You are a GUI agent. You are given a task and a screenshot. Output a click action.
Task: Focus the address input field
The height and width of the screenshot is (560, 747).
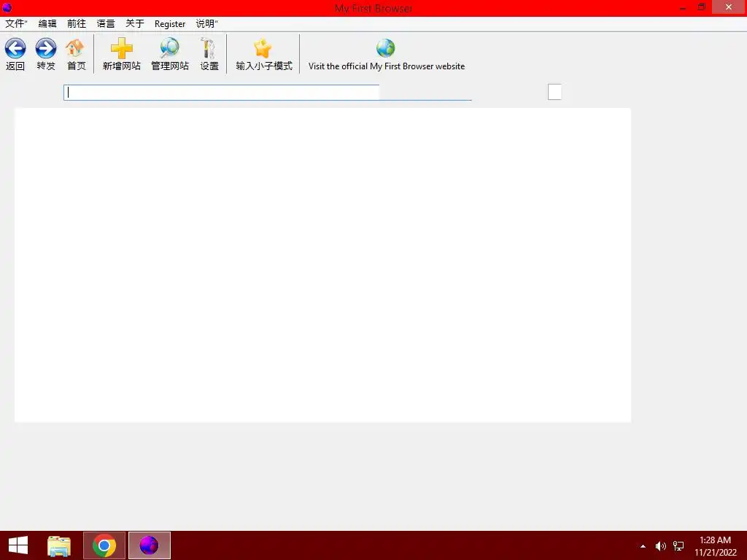[222, 93]
